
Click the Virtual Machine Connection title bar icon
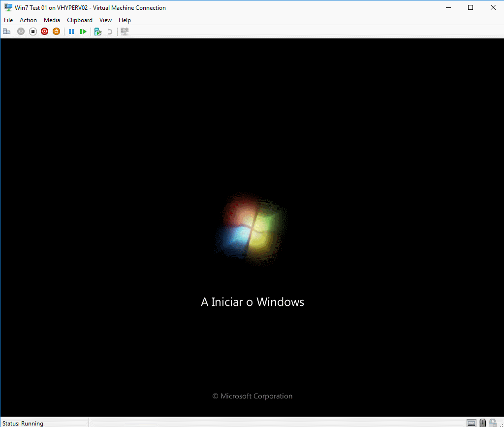pyautogui.click(x=8, y=7)
